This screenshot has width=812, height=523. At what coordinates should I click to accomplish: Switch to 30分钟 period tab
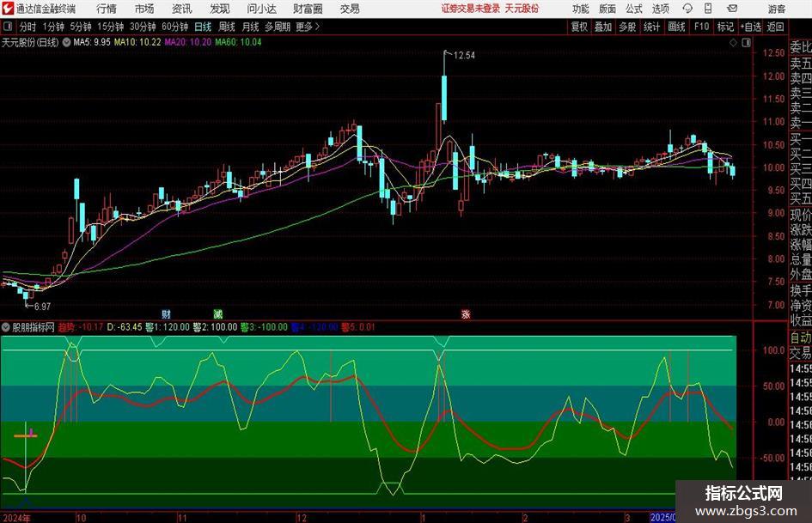point(143,27)
